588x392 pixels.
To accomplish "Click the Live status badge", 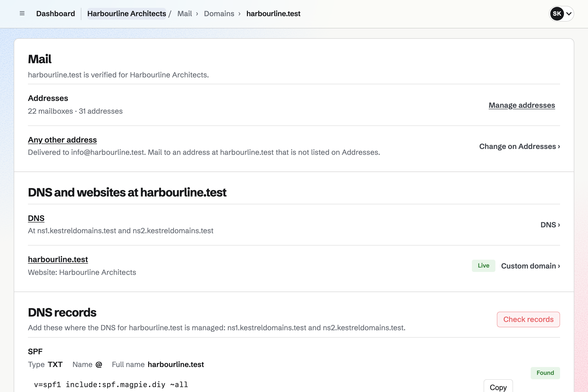I will coord(483,266).
